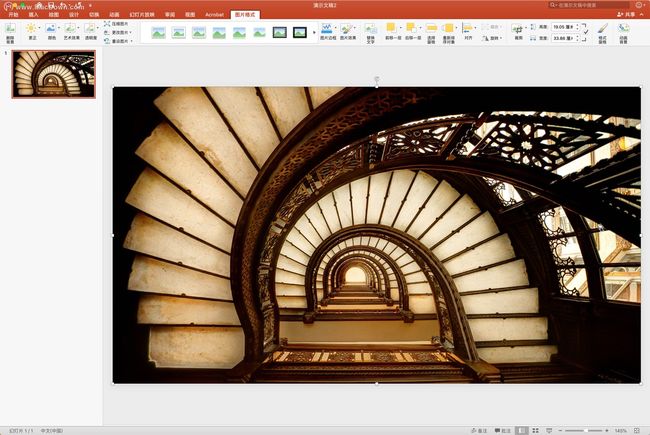The width and height of the screenshot is (650, 435).
Task: Click the Send Backward icon
Action: [x=411, y=28]
